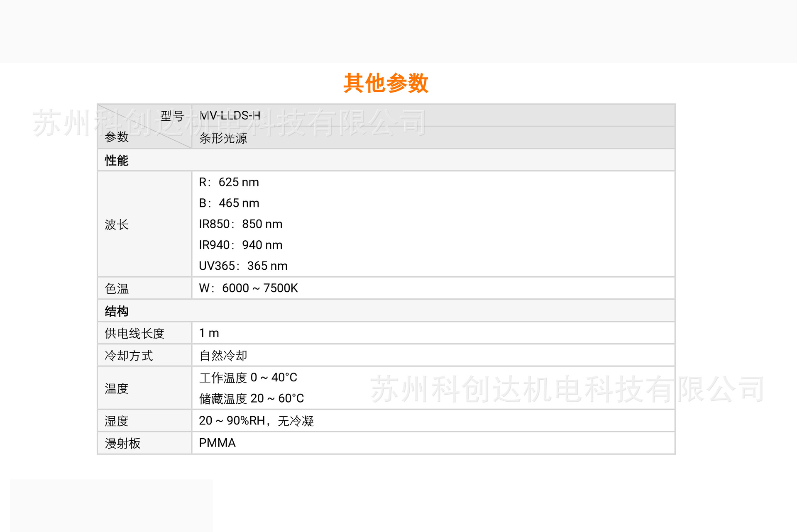Click the 结构 section header row

pyautogui.click(x=117, y=311)
